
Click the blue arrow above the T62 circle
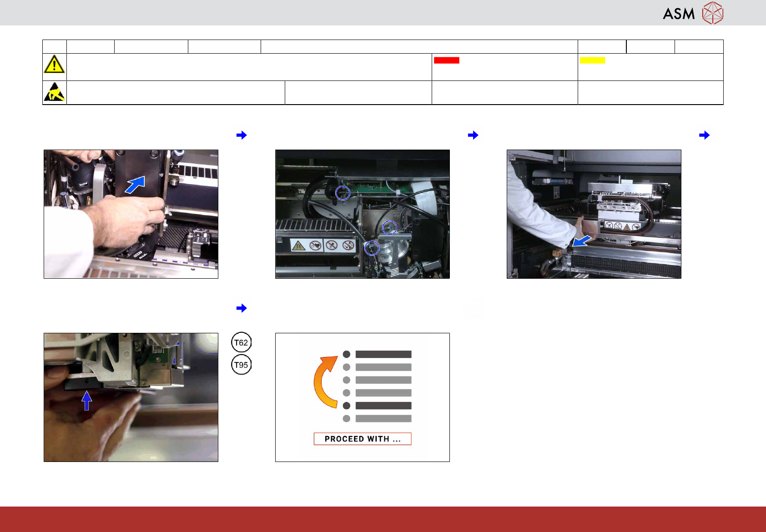click(242, 308)
